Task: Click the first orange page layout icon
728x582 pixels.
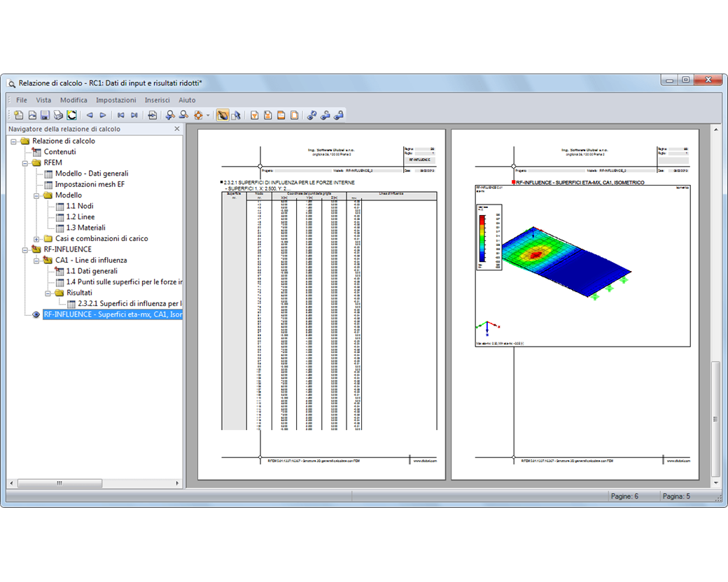Action: tap(254, 115)
